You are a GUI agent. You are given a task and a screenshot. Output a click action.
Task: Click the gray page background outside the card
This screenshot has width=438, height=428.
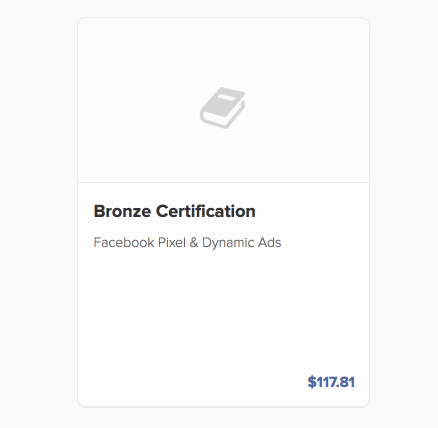point(38,213)
